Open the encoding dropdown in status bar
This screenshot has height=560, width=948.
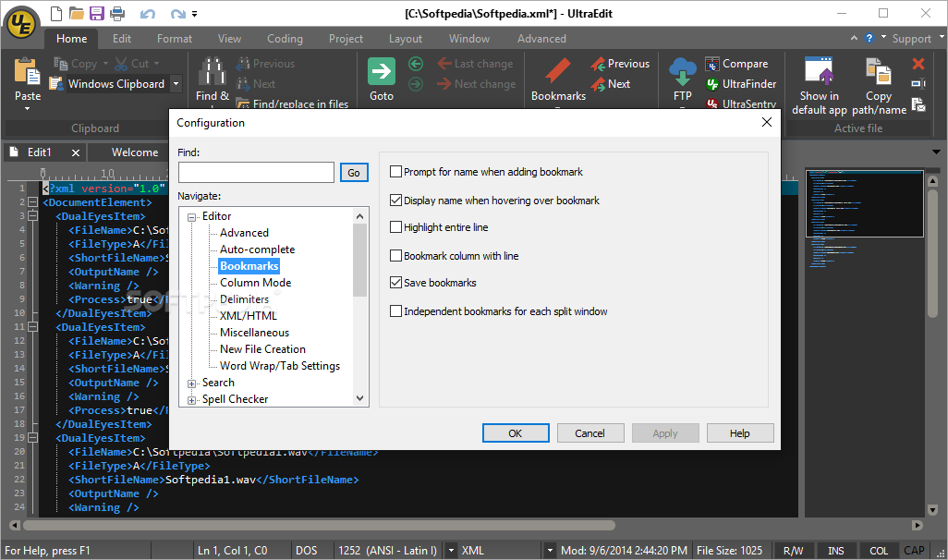pyautogui.click(x=451, y=551)
